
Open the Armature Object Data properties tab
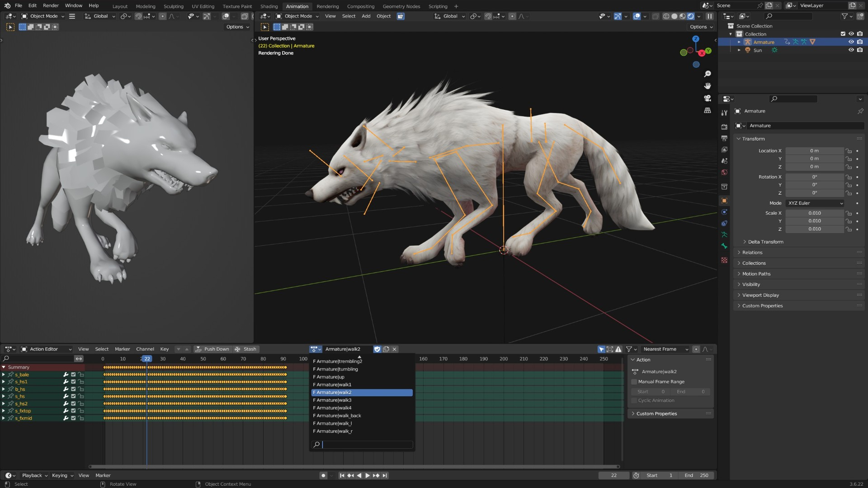click(x=724, y=235)
